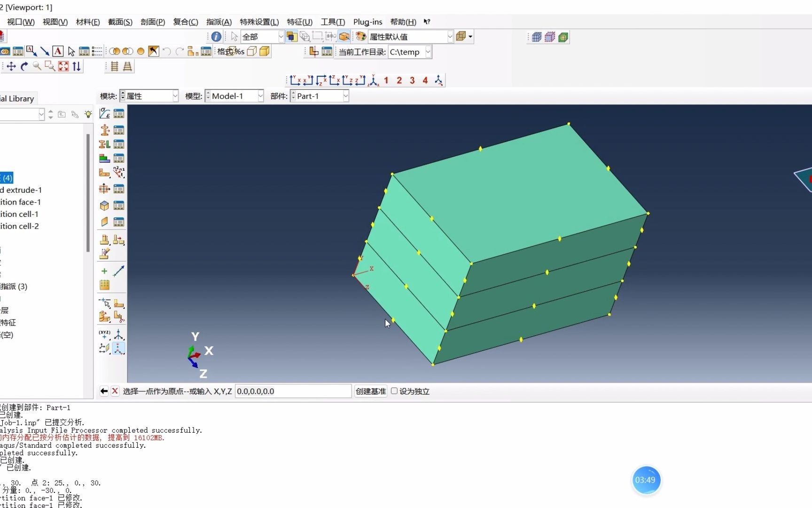Select the Rotate View tool
The height and width of the screenshot is (508, 812).
(24, 66)
